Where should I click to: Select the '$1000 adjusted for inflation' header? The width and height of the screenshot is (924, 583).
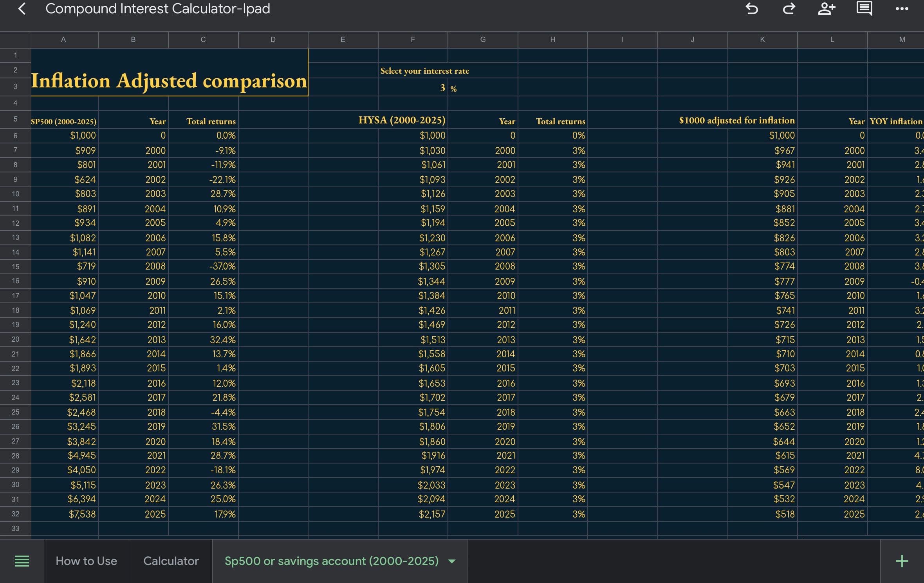point(737,120)
